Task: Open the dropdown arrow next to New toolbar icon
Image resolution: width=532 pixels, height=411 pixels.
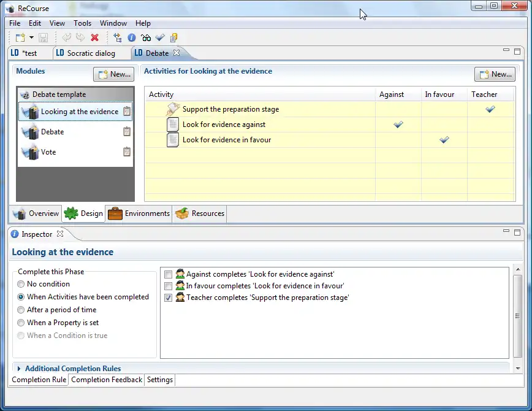Action: click(x=31, y=38)
